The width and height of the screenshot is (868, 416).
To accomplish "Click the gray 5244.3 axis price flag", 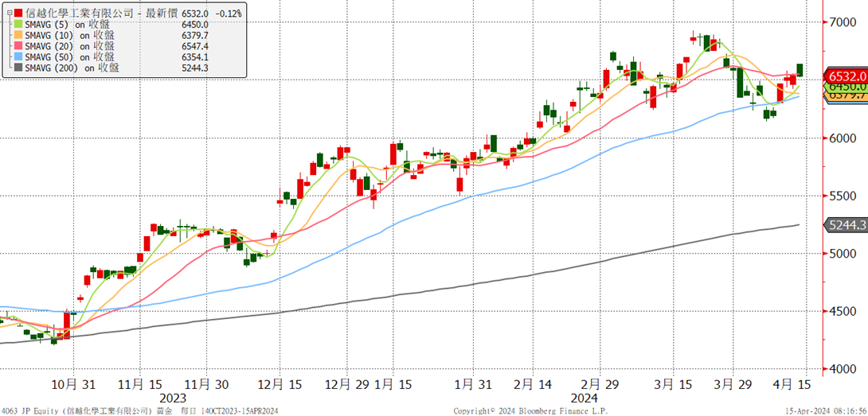I will pyautogui.click(x=846, y=225).
